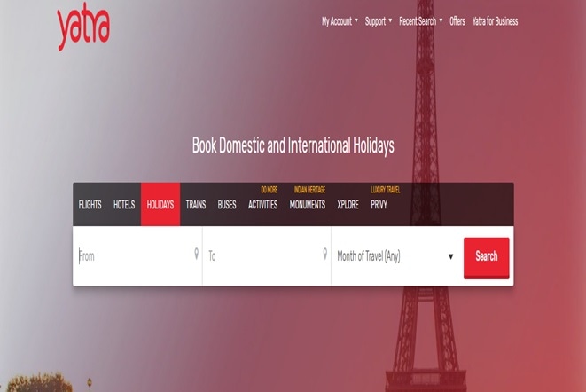
Task: Open the Buses tab
Action: pos(227,205)
